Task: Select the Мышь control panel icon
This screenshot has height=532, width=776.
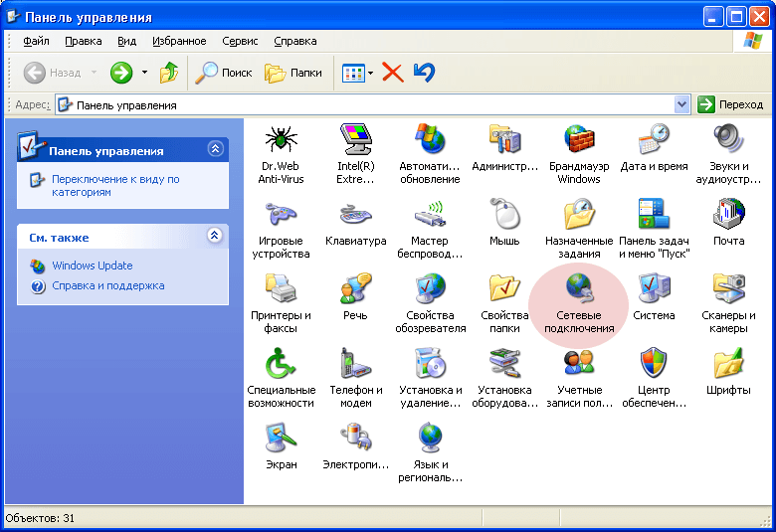Action: click(x=504, y=214)
